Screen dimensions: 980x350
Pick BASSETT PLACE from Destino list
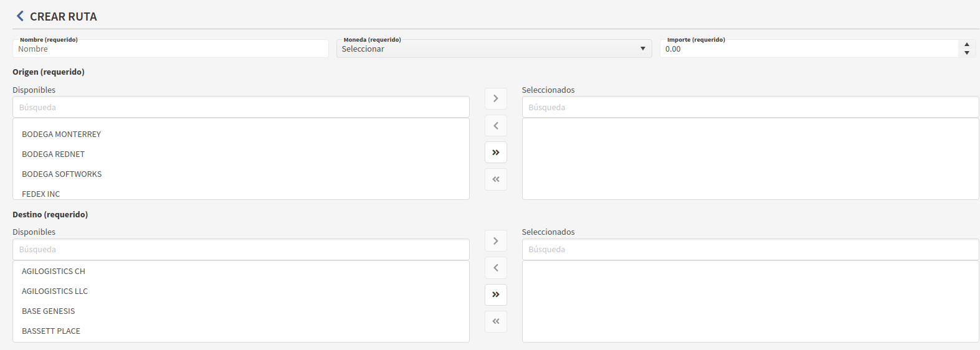[x=51, y=331]
